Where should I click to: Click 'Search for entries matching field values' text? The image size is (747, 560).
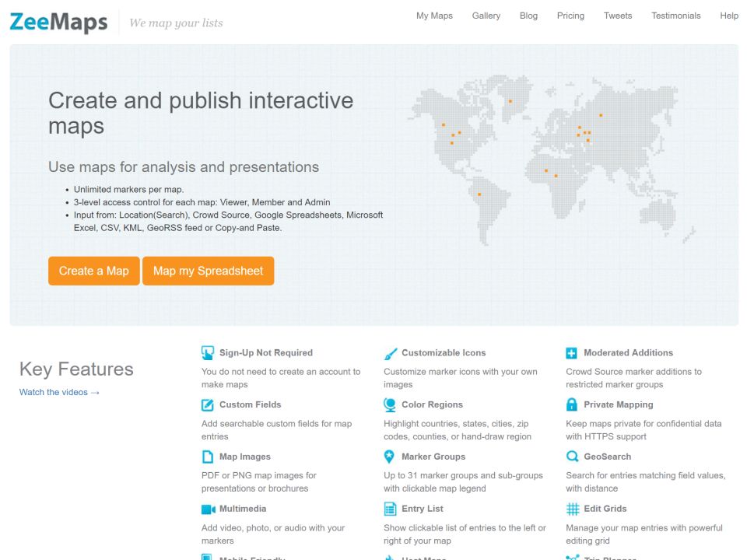646,482
